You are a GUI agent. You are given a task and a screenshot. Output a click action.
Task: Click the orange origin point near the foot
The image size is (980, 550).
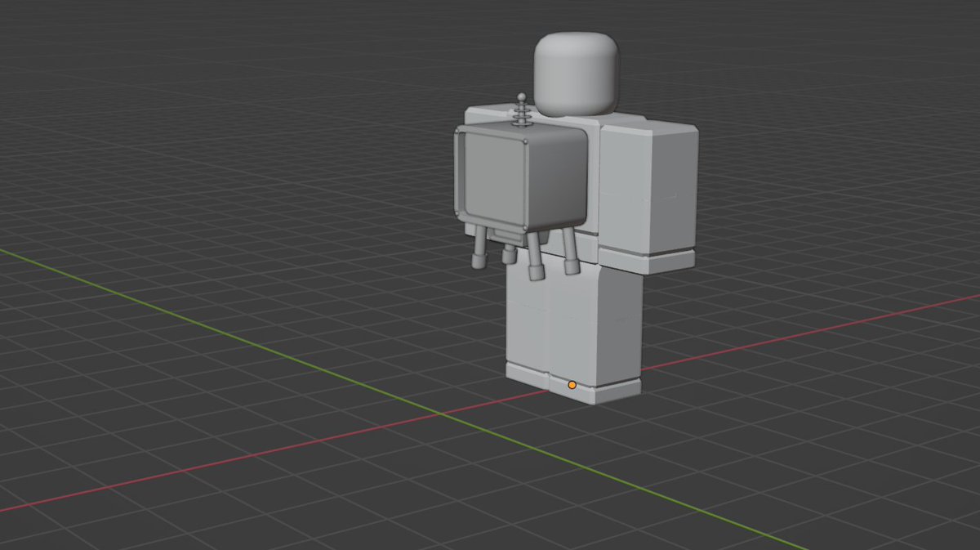tap(572, 385)
